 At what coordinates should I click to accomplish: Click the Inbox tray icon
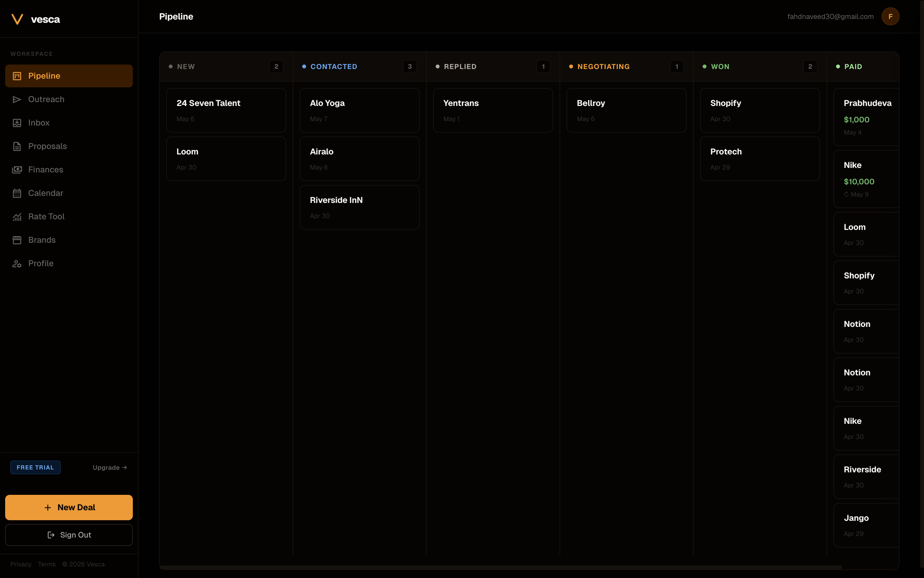point(17,123)
